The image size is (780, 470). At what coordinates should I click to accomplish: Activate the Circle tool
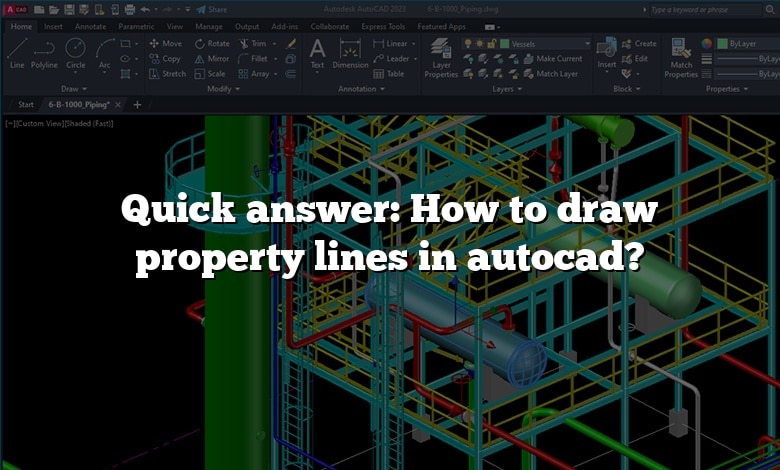pyautogui.click(x=76, y=53)
